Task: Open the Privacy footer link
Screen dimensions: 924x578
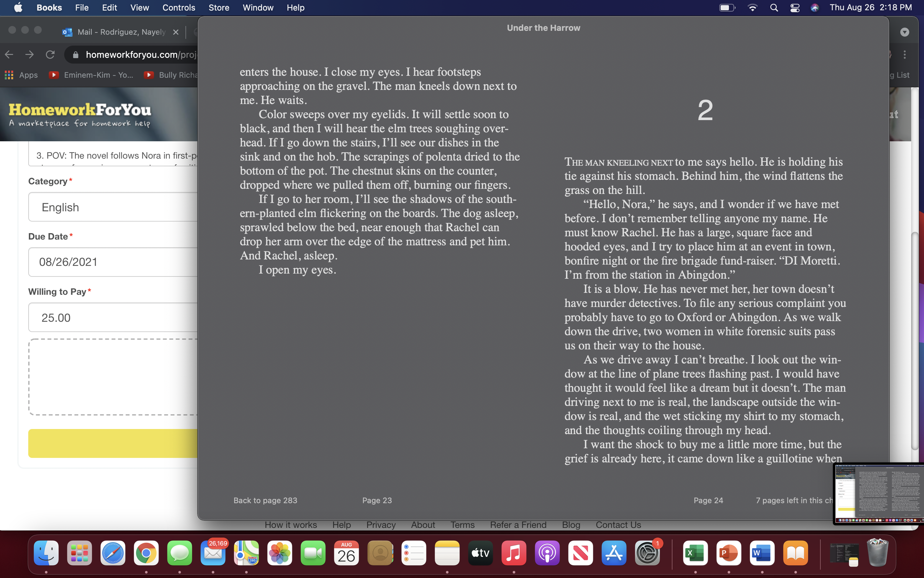Action: (x=381, y=525)
